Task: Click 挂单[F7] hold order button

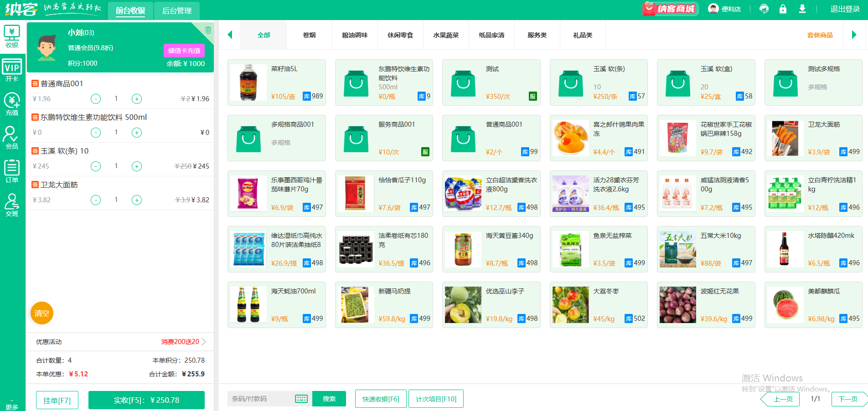Action: [x=57, y=401]
